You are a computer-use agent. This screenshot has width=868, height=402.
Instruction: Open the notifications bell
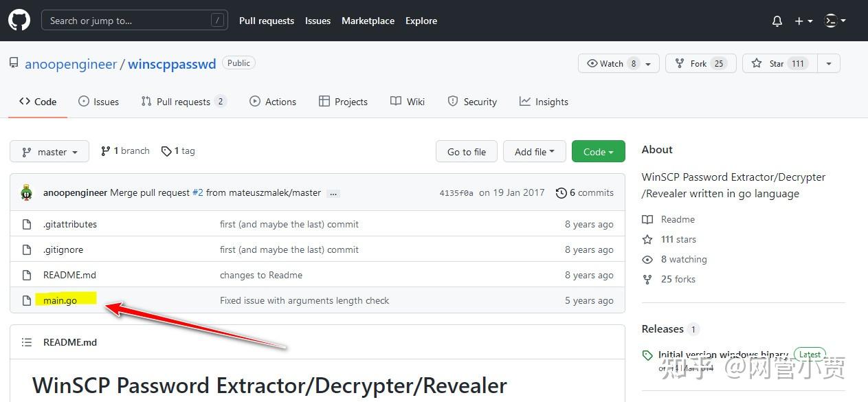777,21
